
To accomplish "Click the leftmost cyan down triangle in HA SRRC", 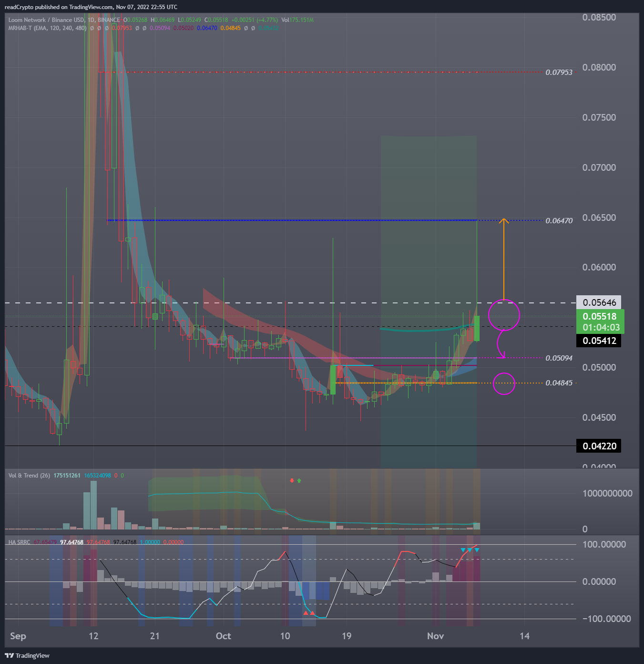I will (463, 550).
